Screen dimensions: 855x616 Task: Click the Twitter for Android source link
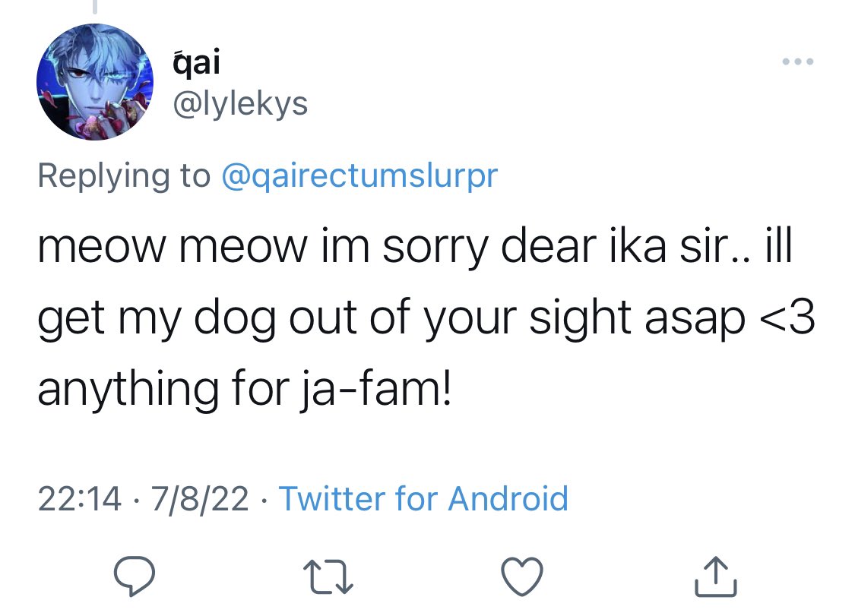pyautogui.click(x=423, y=498)
